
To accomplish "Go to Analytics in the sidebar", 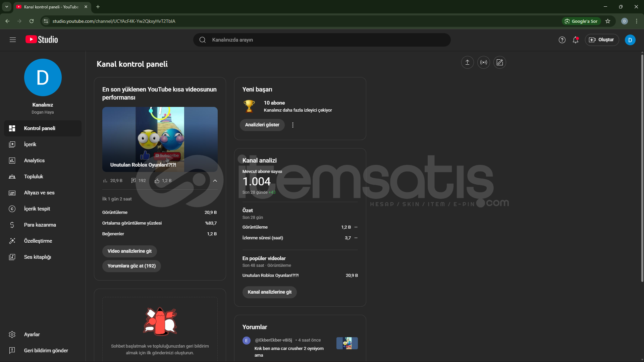I will pos(34,161).
